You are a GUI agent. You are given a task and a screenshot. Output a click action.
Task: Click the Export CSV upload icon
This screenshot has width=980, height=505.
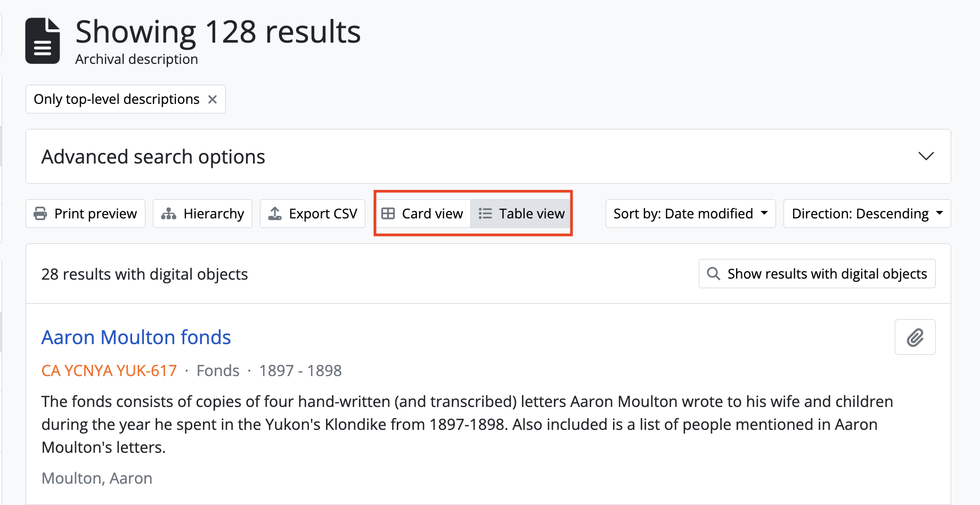[x=275, y=214]
